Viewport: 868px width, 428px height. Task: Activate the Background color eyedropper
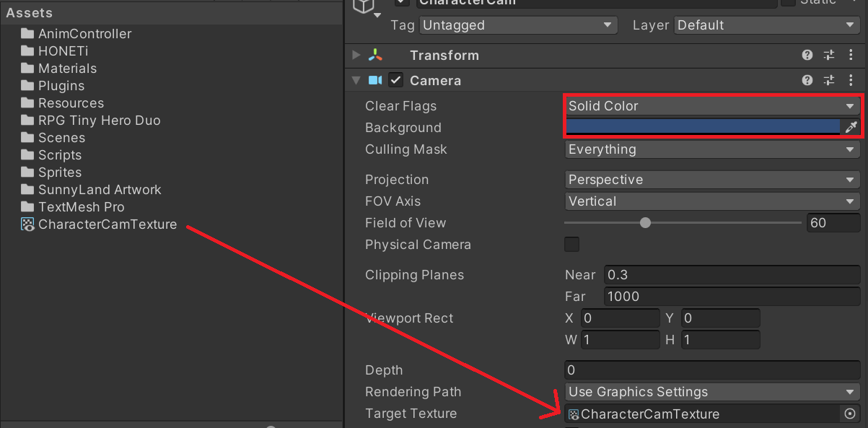tap(851, 128)
